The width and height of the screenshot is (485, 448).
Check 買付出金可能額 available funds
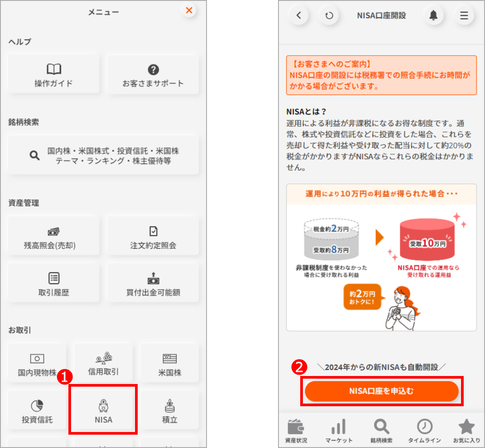tap(153, 283)
